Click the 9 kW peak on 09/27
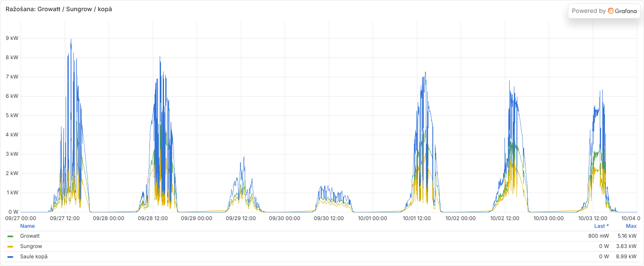The height and width of the screenshot is (266, 644). [71, 39]
